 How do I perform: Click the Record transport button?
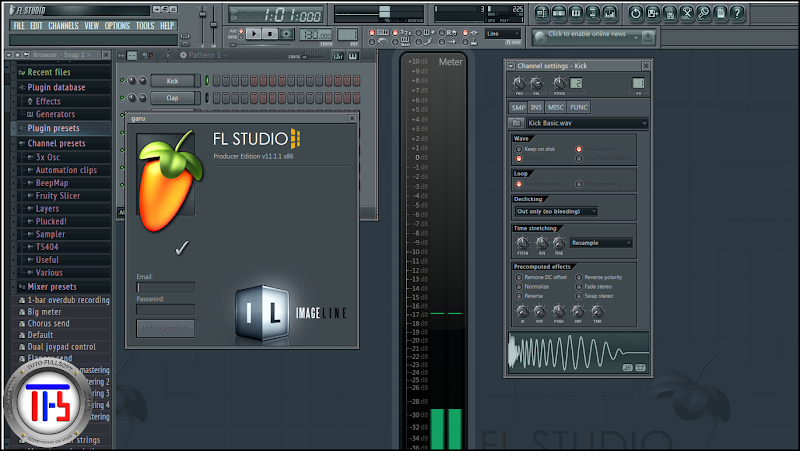coord(287,34)
